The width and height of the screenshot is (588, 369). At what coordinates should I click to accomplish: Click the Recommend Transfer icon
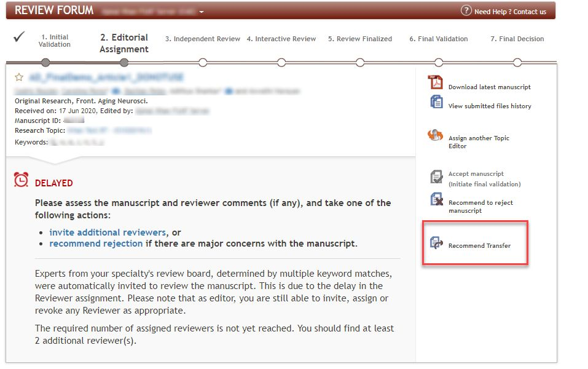[436, 243]
